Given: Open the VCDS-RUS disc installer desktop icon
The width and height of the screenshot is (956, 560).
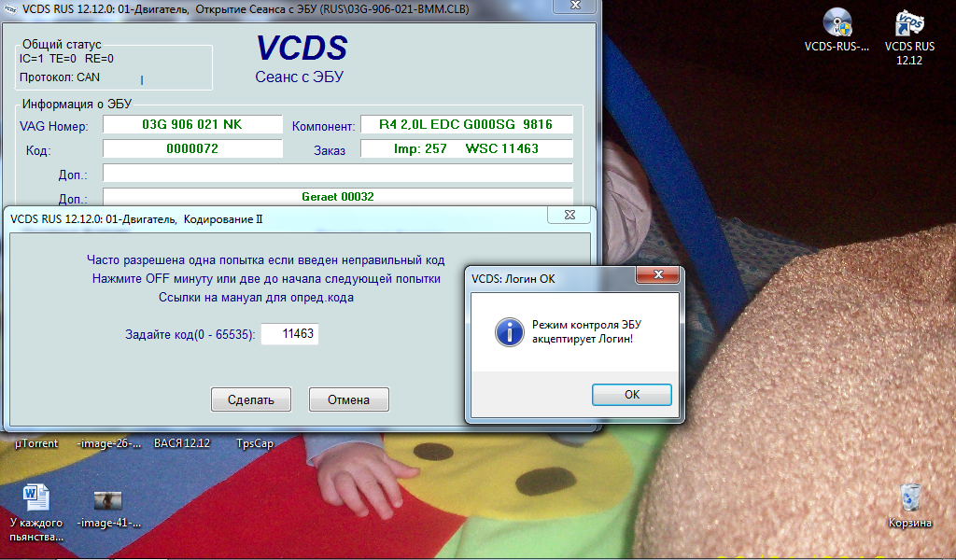Looking at the screenshot, I should click(836, 22).
